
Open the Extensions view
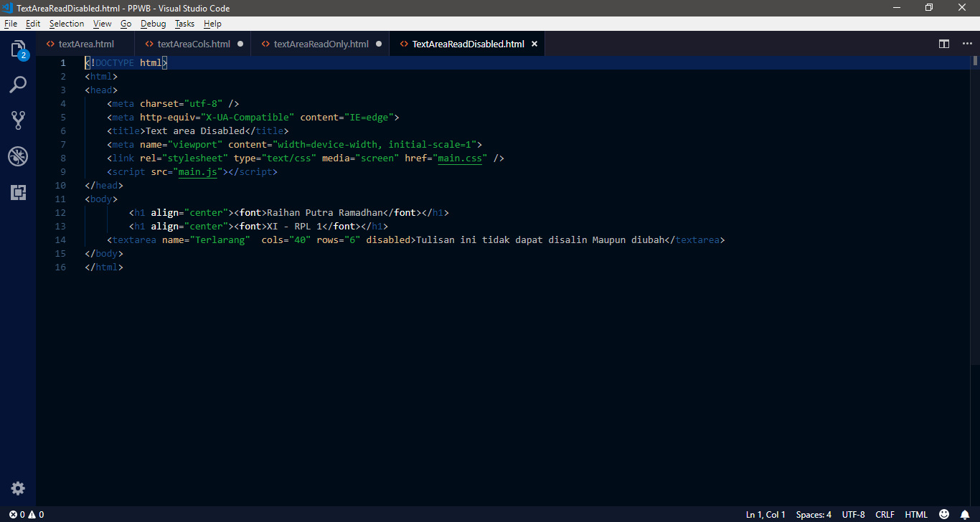coord(18,192)
